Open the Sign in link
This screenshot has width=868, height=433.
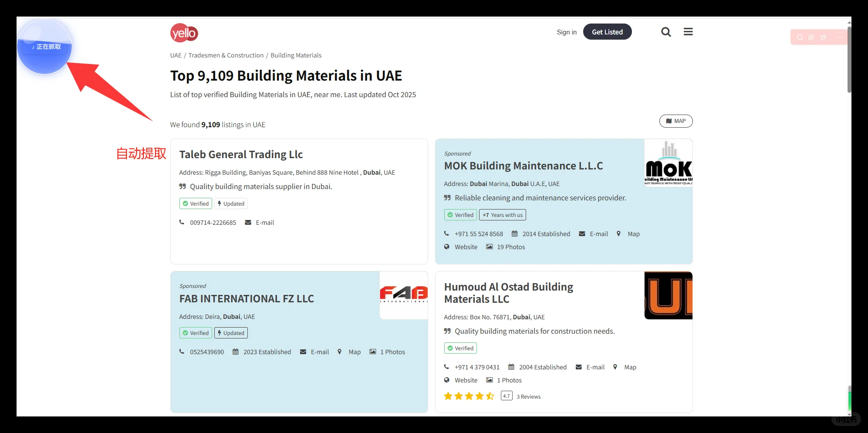tap(567, 32)
